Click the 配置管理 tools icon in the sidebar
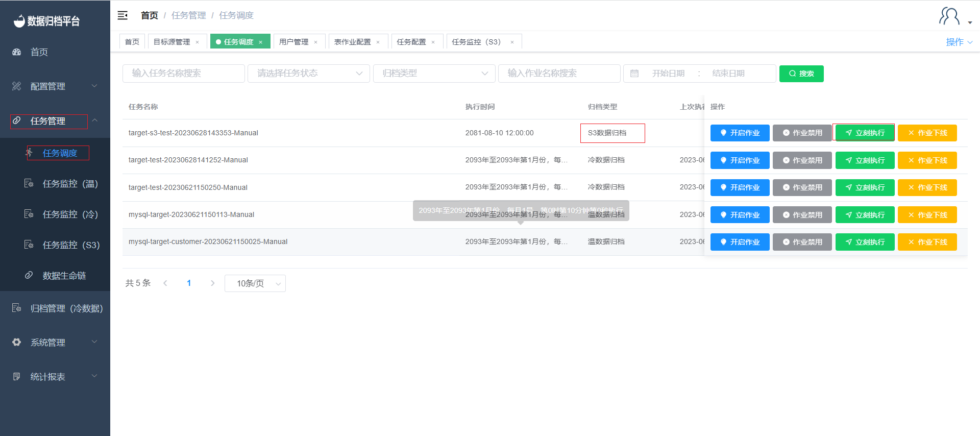The width and height of the screenshot is (980, 436). [17, 86]
